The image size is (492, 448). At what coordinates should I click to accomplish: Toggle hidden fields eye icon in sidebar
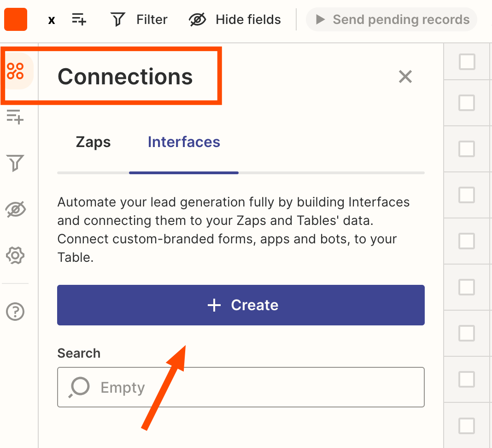pyautogui.click(x=15, y=209)
